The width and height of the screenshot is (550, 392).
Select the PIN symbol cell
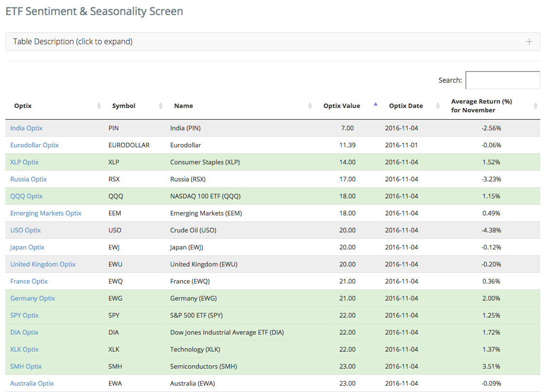click(x=113, y=128)
